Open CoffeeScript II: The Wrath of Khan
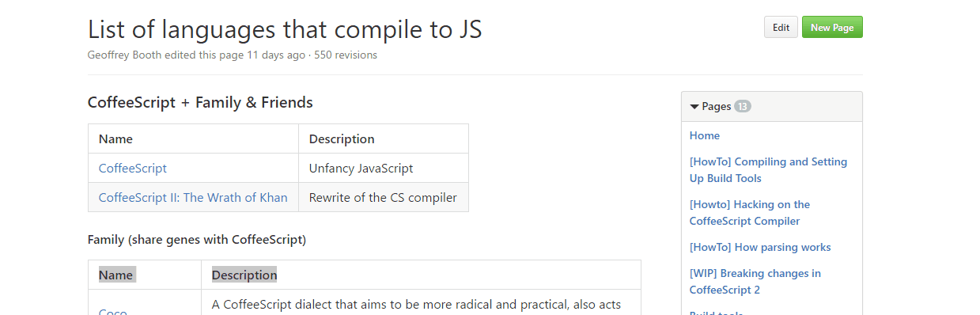 point(193,197)
